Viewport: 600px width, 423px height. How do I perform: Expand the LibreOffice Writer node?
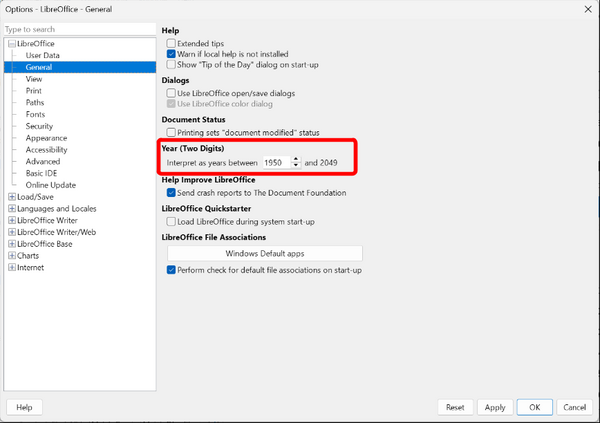12,220
